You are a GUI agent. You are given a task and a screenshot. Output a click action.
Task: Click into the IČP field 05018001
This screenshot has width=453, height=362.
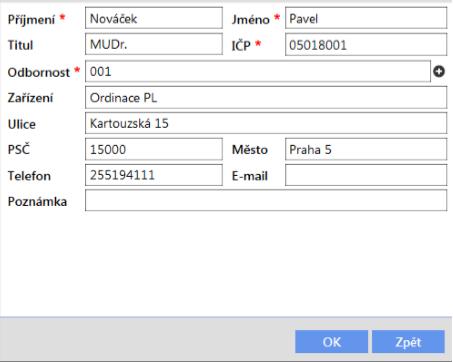pos(366,44)
